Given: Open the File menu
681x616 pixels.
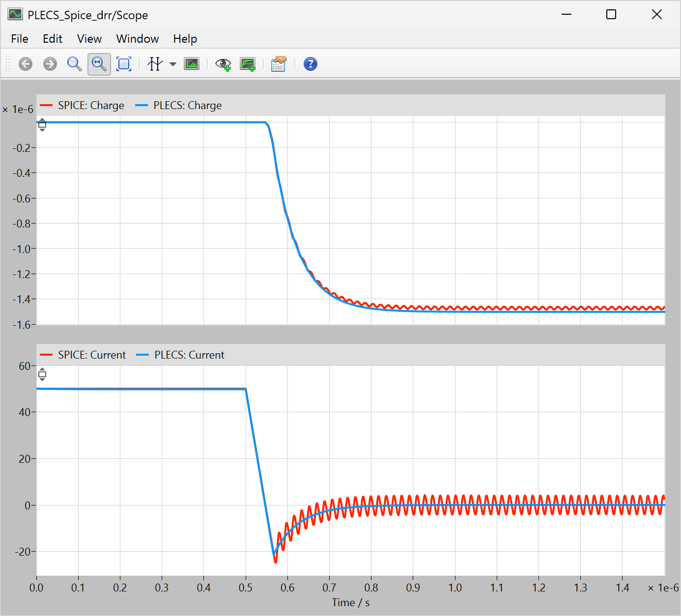Looking at the screenshot, I should (20, 39).
